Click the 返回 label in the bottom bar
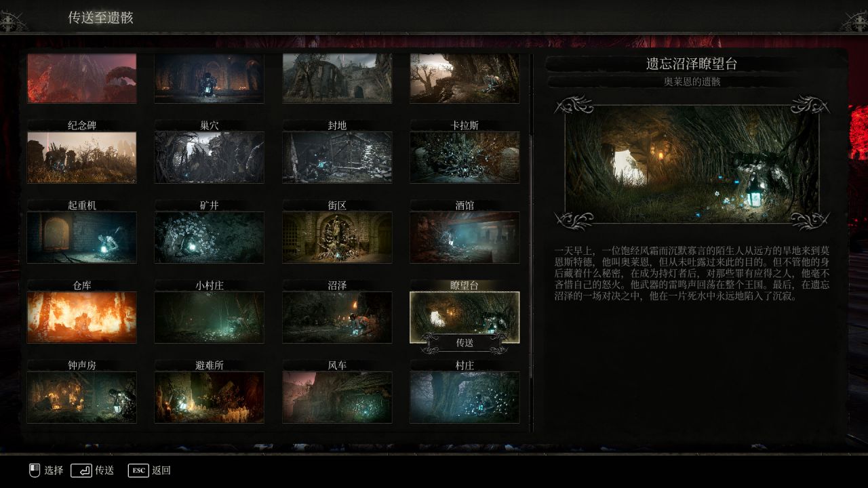868x488 pixels. [161, 470]
